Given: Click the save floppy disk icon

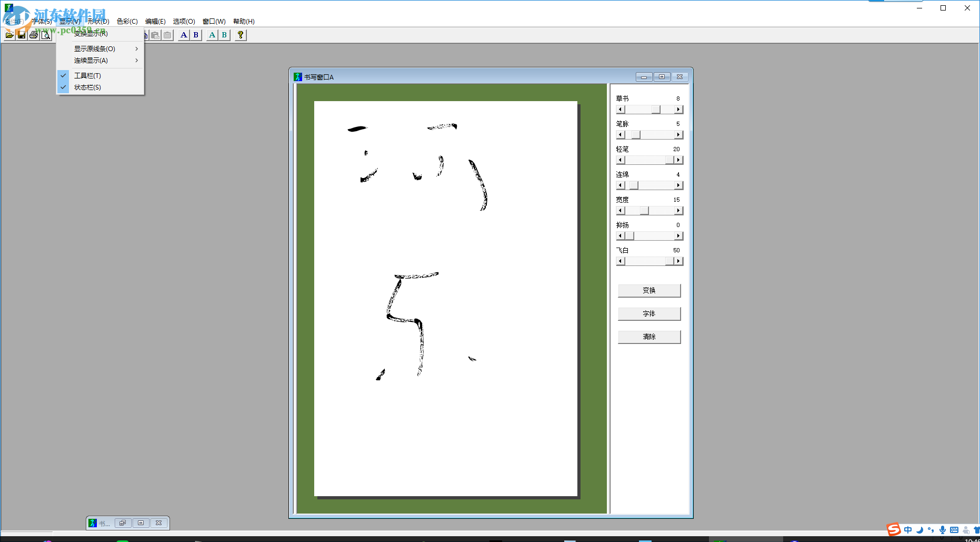Looking at the screenshot, I should click(x=22, y=35).
